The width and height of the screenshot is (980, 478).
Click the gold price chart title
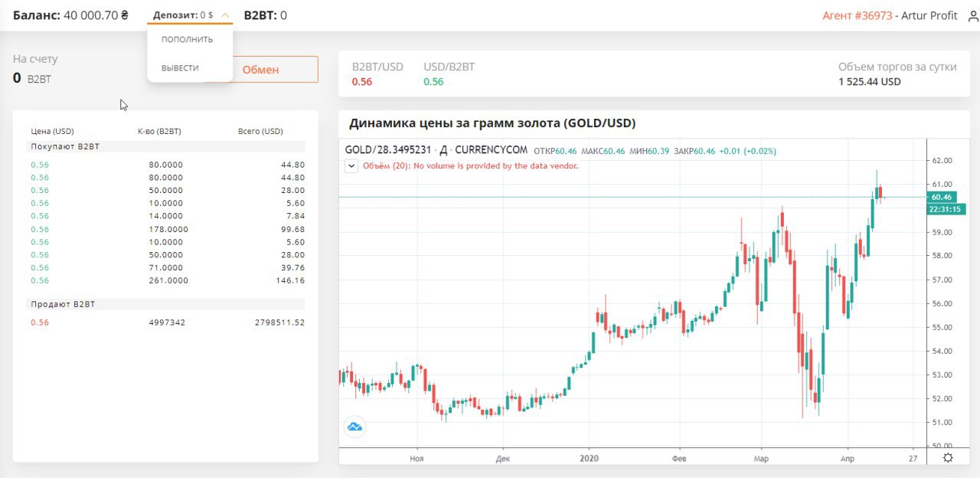492,123
